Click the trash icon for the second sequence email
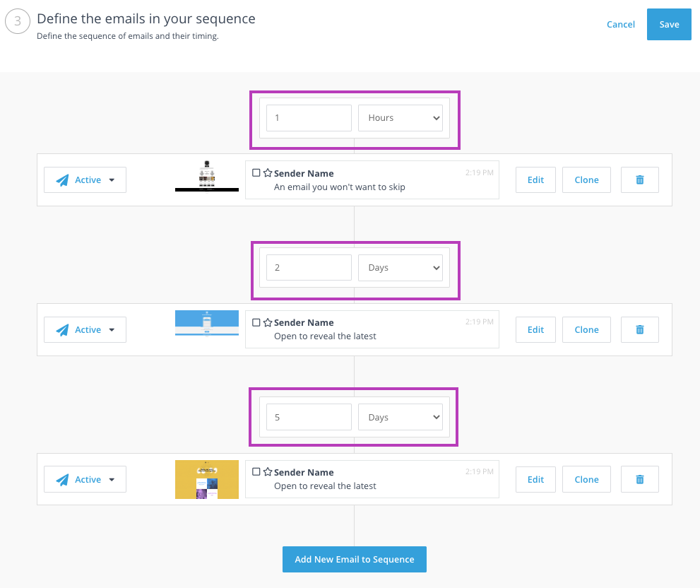The height and width of the screenshot is (588, 700). click(640, 330)
